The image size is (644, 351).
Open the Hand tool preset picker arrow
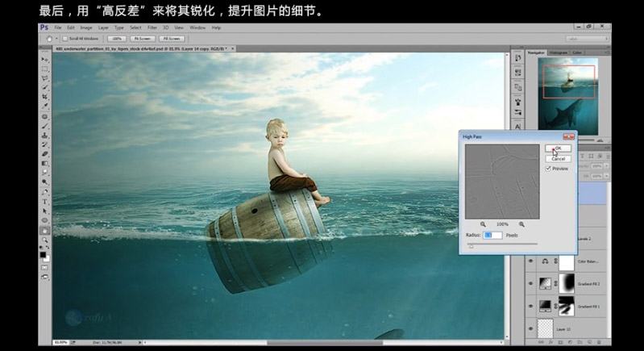(56, 39)
